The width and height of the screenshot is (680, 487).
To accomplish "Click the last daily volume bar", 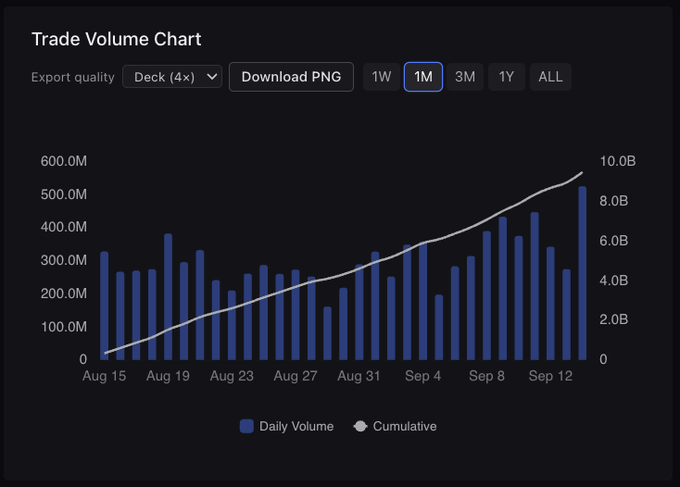I will [x=582, y=273].
